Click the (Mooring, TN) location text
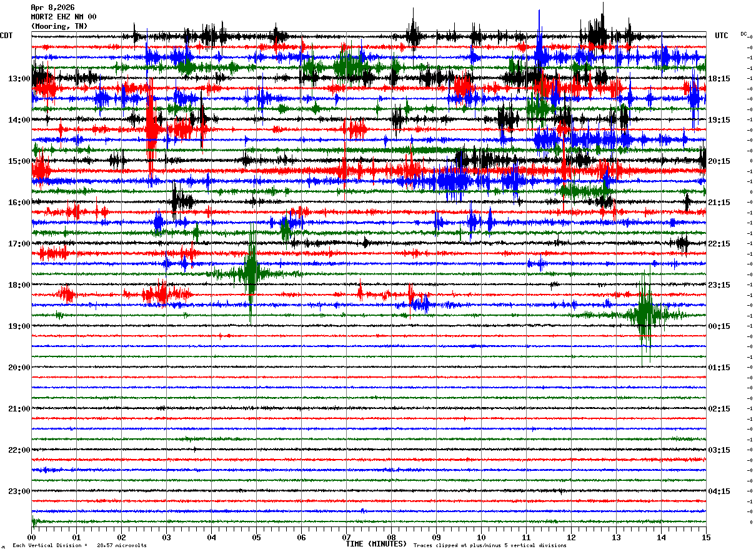 [59, 26]
